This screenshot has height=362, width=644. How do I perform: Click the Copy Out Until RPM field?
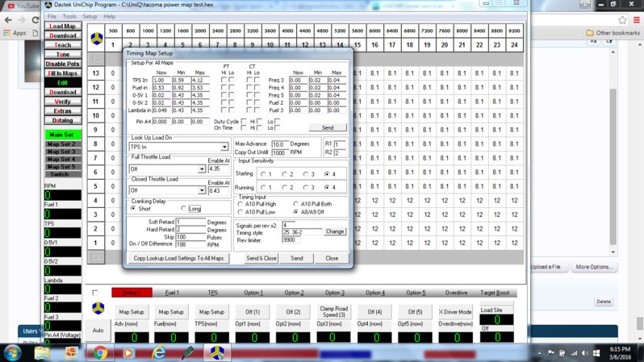(279, 152)
